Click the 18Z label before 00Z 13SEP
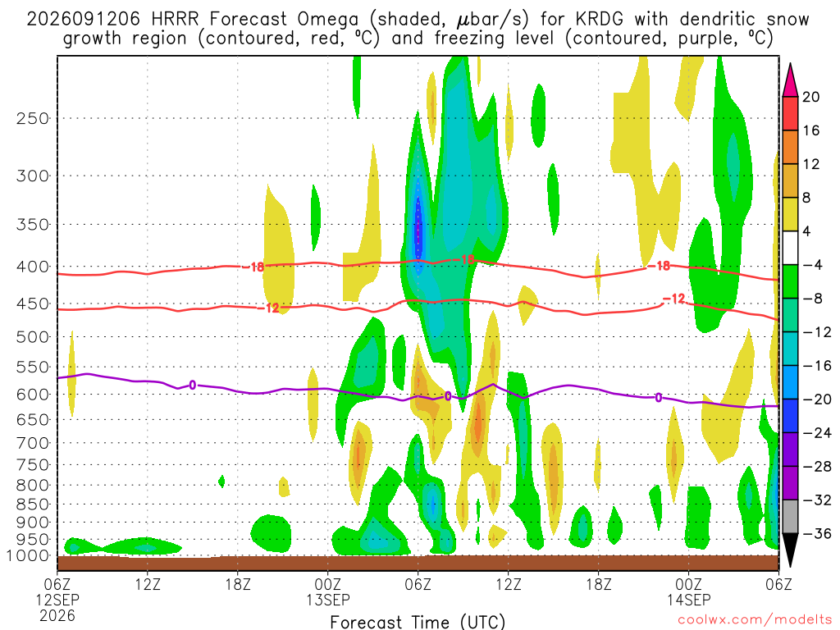Image resolution: width=840 pixels, height=630 pixels. (x=238, y=584)
